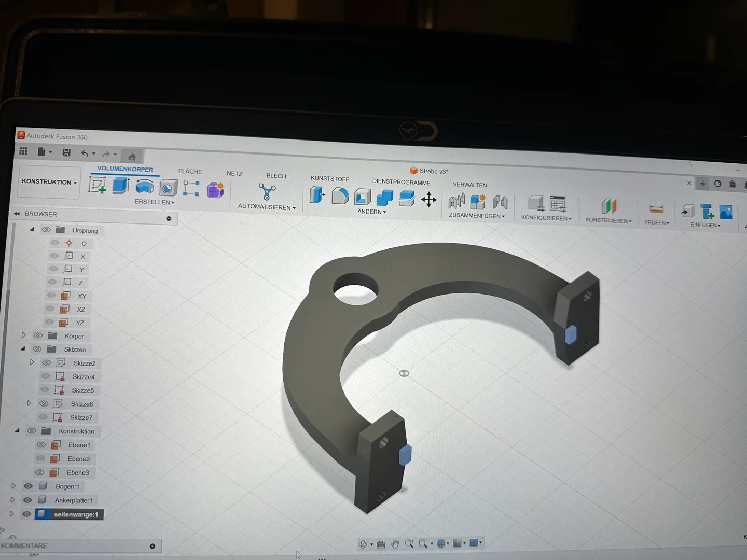The height and width of the screenshot is (560, 747).
Task: Select the Fillet tool in Ändern
Action: pyautogui.click(x=340, y=196)
